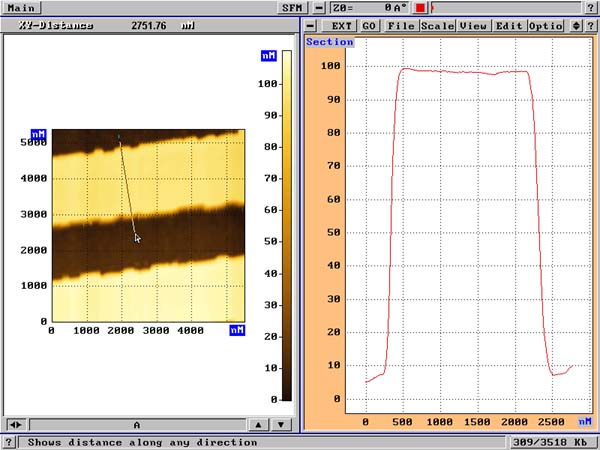Click the Main button
The height and width of the screenshot is (450, 600).
click(21, 7)
